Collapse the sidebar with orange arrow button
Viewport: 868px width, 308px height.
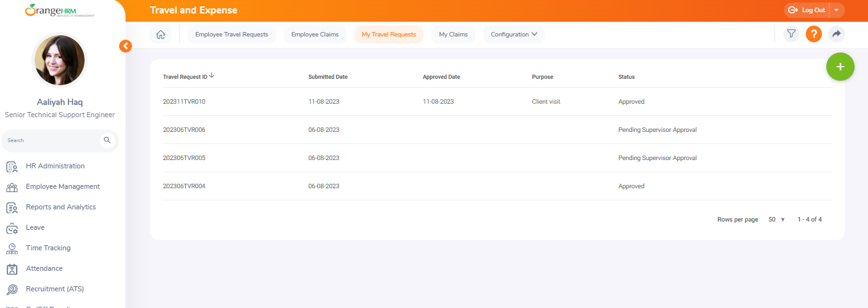point(126,46)
